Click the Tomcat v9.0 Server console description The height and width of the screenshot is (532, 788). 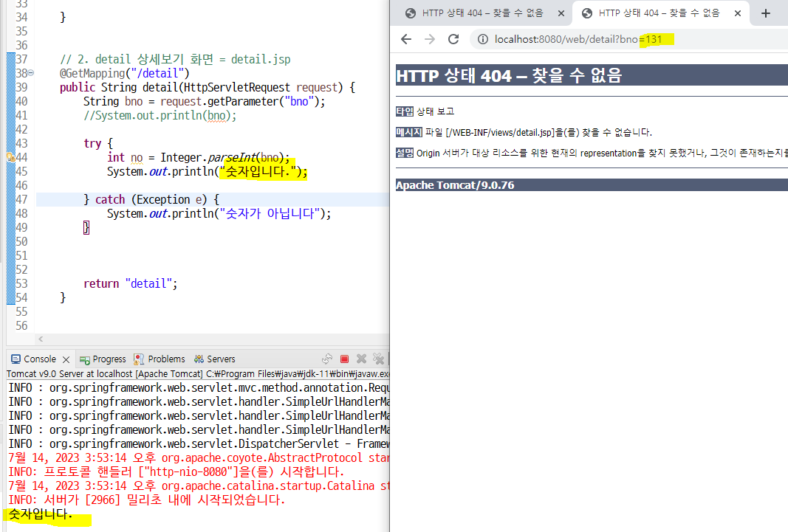[198, 374]
